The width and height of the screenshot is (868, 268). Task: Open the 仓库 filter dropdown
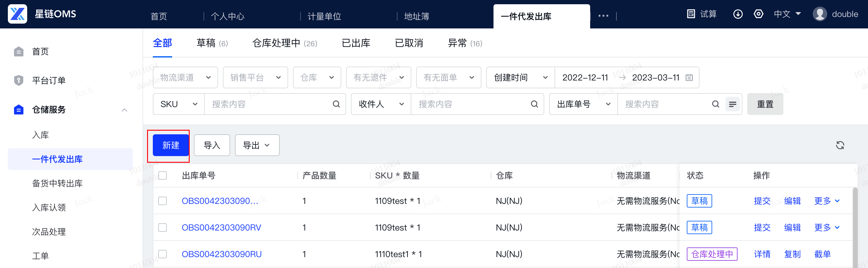(317, 78)
